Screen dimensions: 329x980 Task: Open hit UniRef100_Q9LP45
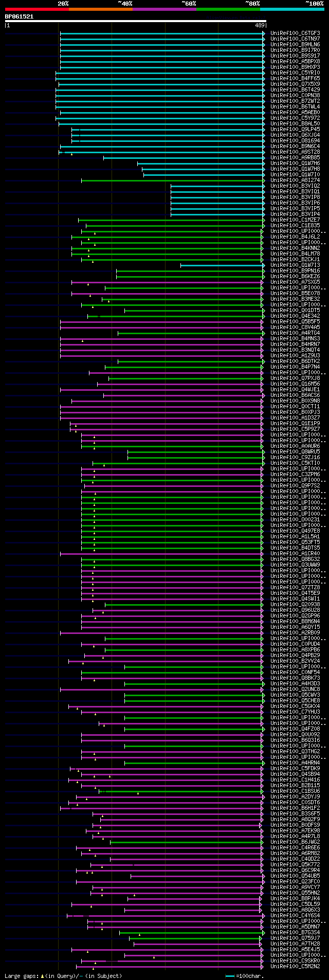point(295,129)
